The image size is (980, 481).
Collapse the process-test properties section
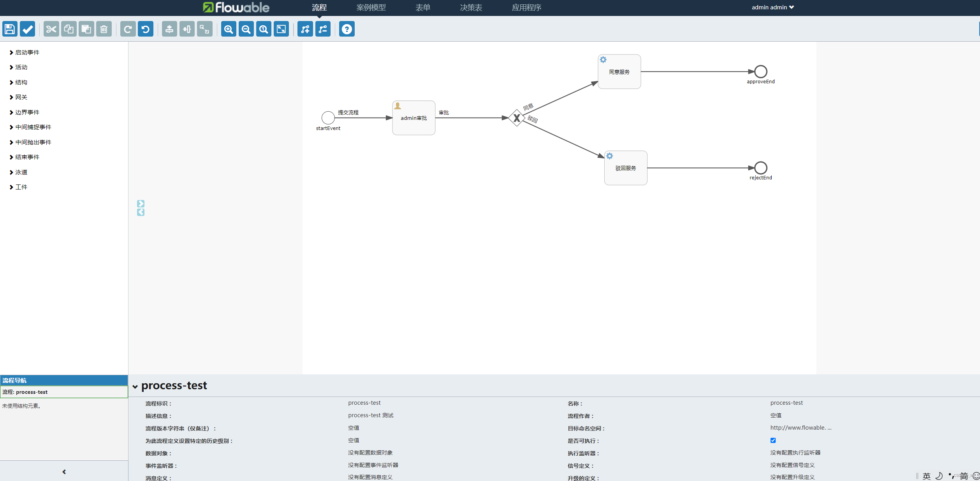coord(135,386)
